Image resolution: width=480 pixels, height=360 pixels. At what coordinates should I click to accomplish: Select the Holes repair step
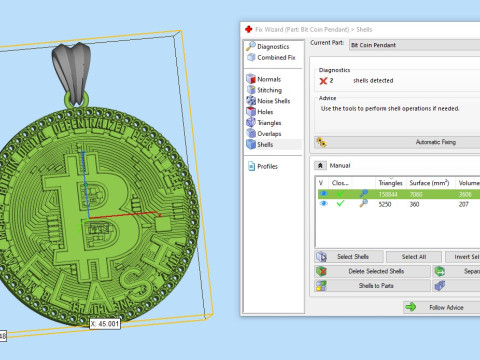(265, 112)
